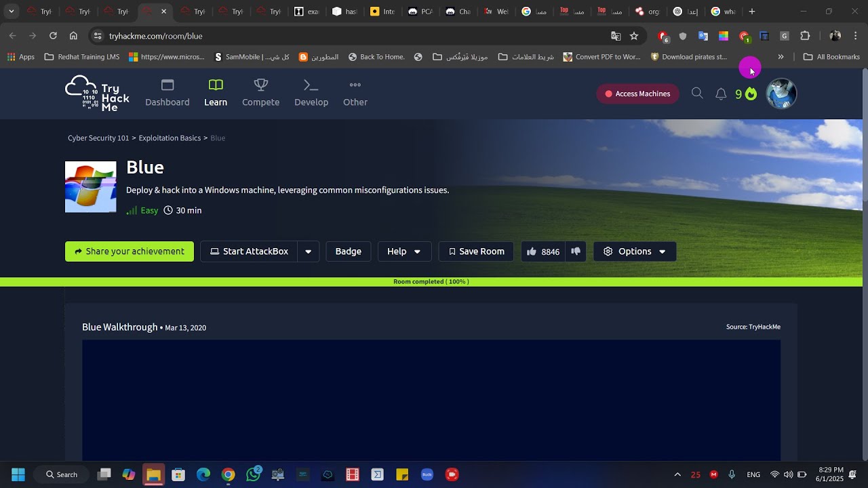Open the Learn menu
The image size is (868, 488).
216,94
